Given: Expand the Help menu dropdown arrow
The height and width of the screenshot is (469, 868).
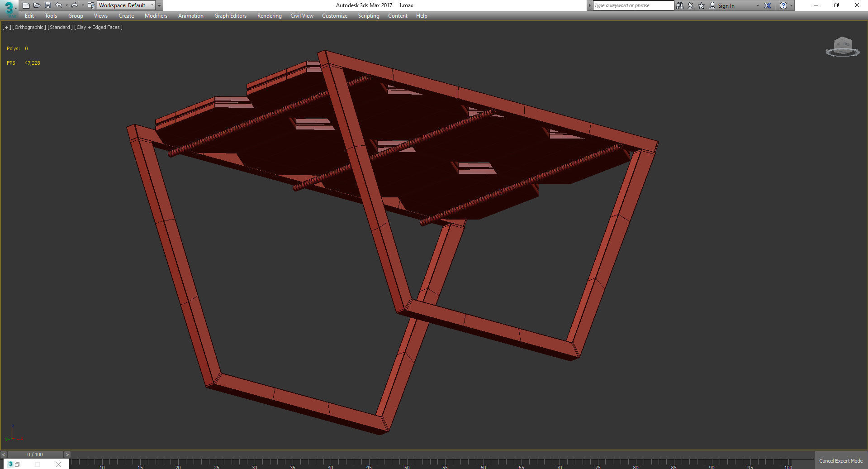Looking at the screenshot, I should [x=791, y=5].
